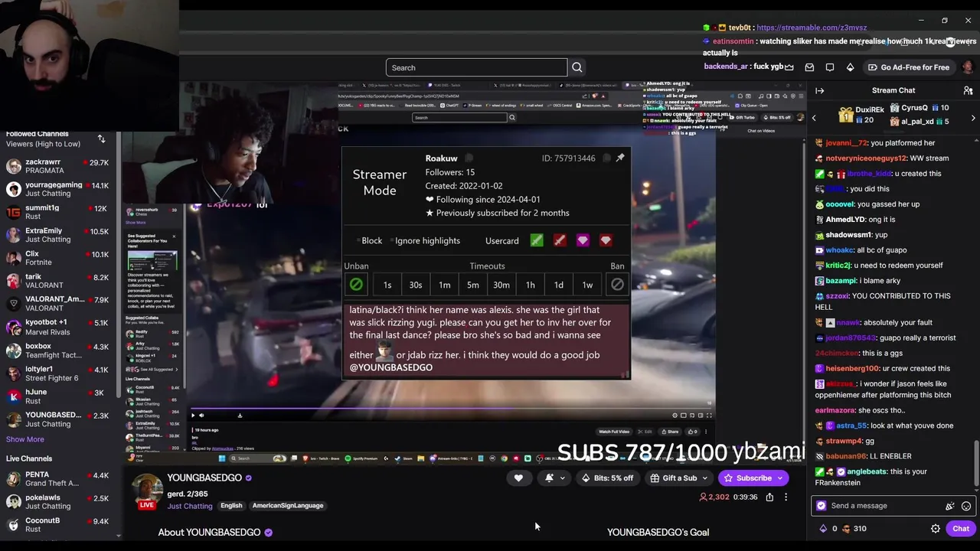980x551 pixels.
Task: Share the stream using share icon
Action: pos(769,497)
